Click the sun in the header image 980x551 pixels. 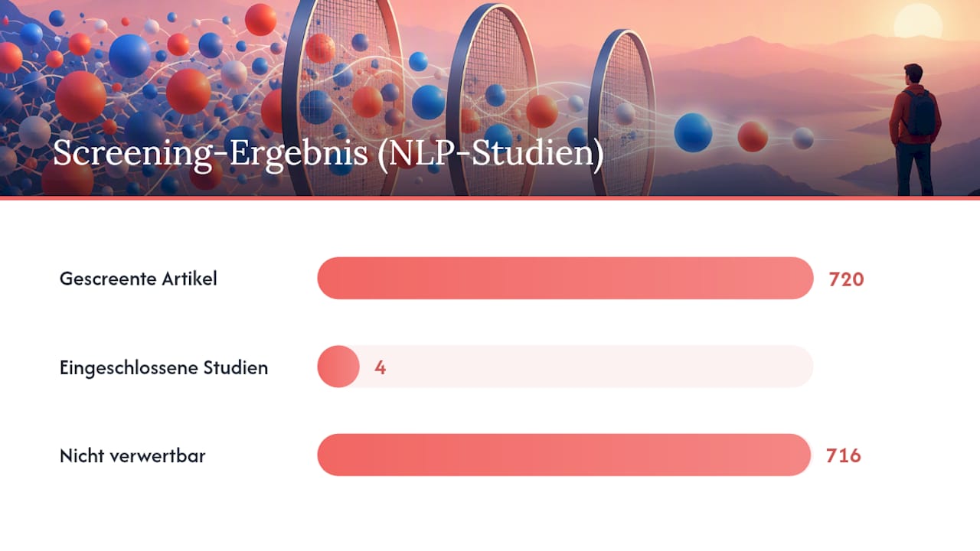(917, 23)
